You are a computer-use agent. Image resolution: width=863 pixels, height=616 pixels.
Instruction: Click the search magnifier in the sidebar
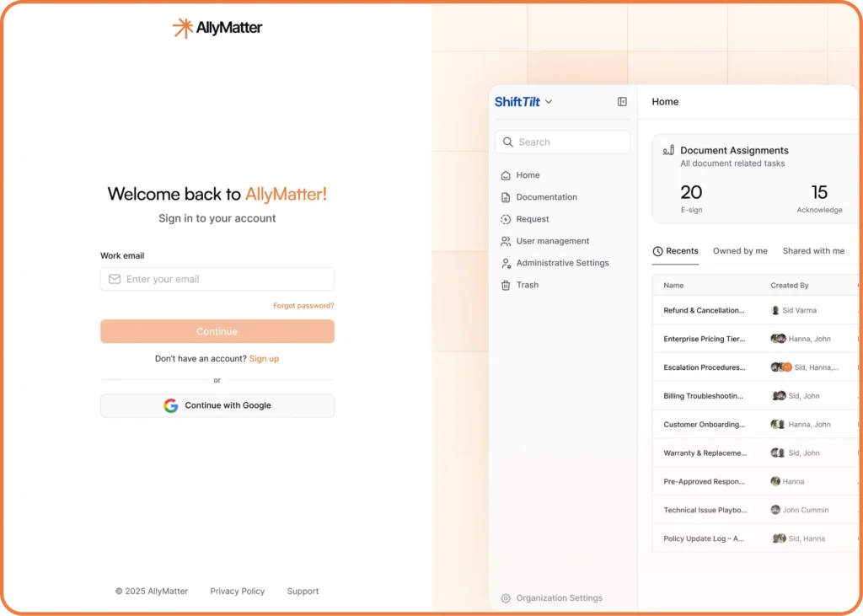(508, 142)
